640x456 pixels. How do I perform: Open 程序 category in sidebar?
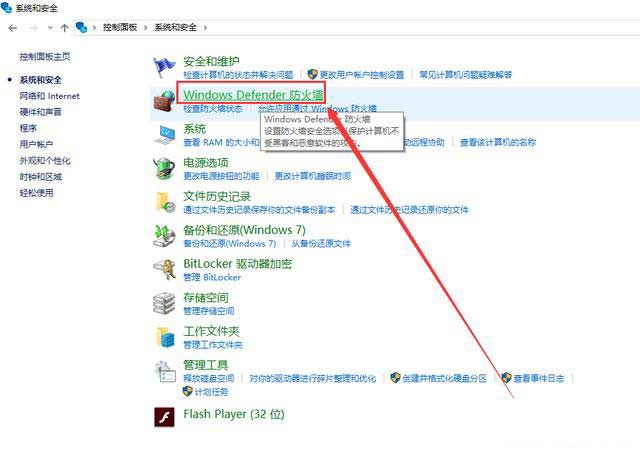click(28, 128)
